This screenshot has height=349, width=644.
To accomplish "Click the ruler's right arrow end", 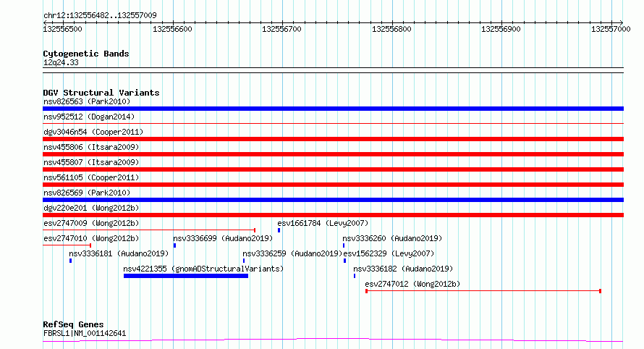I will [622, 22].
